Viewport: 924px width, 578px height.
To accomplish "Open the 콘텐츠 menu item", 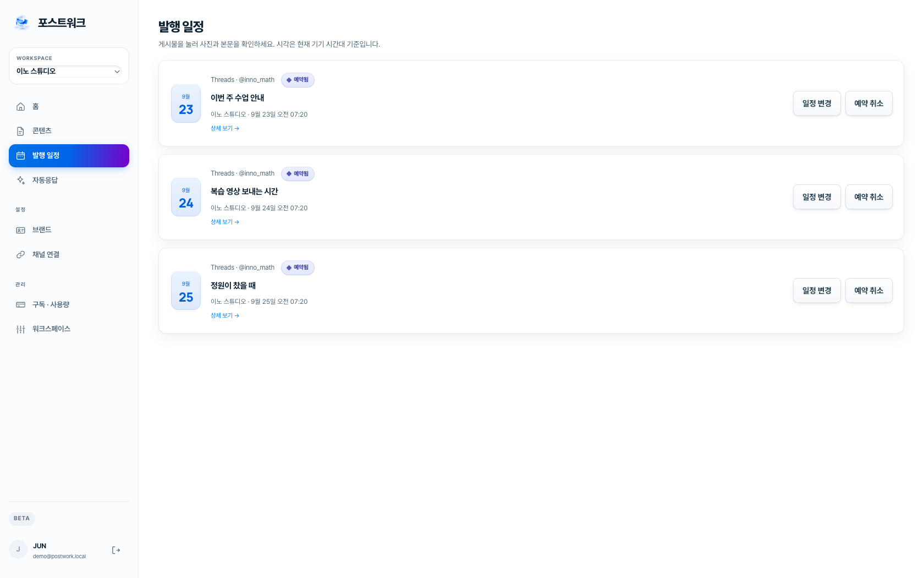I will 69,131.
